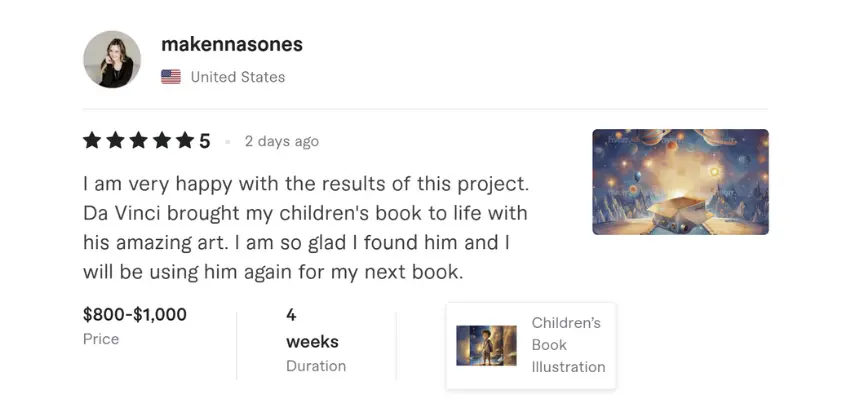Viewport: 850px width, 420px height.
Task: Click the rating number 5
Action: [x=205, y=141]
